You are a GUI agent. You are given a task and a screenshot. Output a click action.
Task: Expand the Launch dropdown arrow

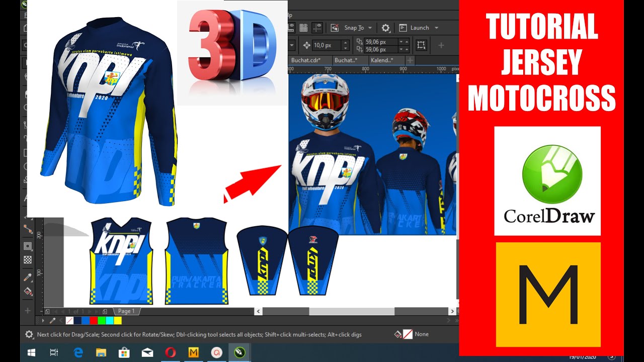[x=436, y=28]
